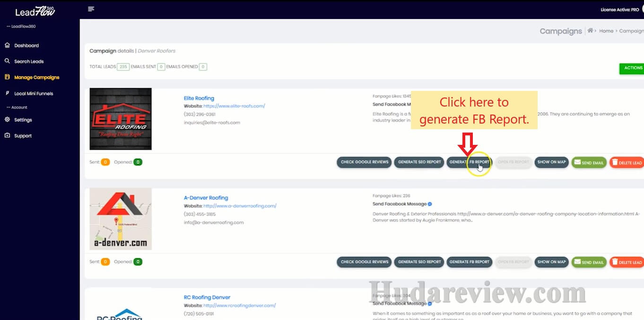Viewport: 644px width, 320px height.
Task: Open Settings from the sidebar
Action: (x=23, y=120)
